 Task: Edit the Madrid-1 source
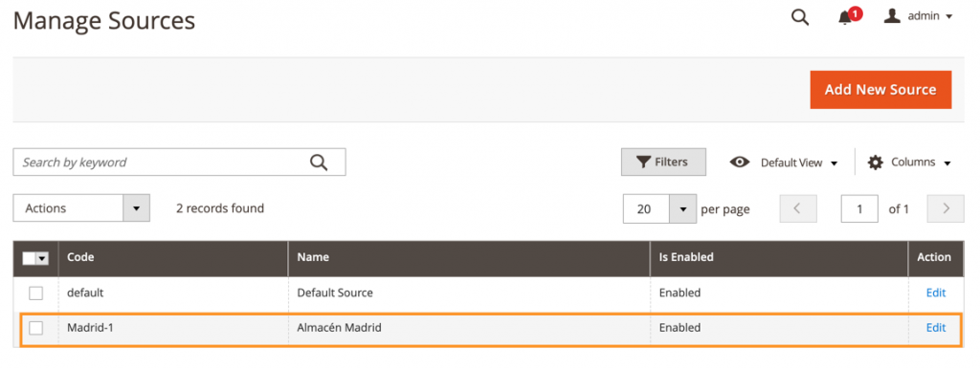click(936, 328)
